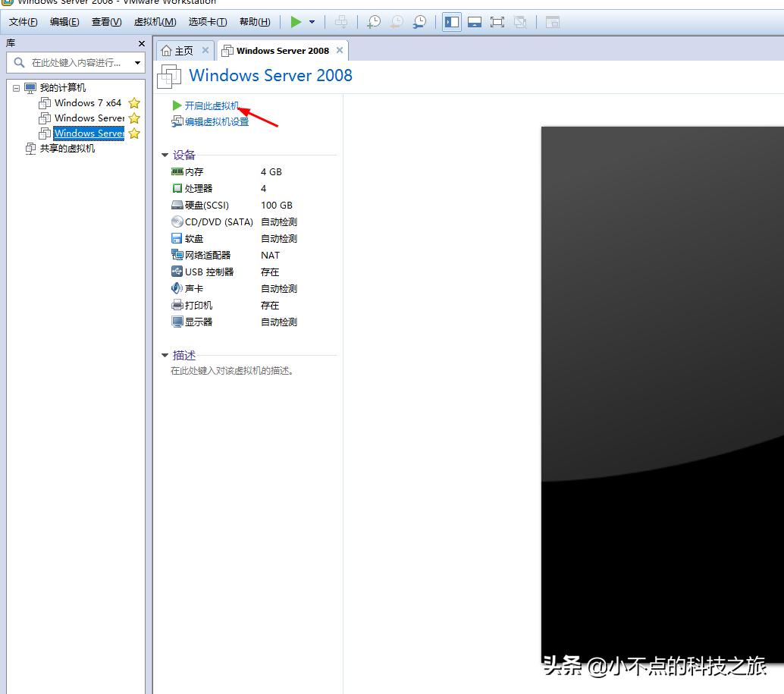Image resolution: width=784 pixels, height=694 pixels.
Task: Open the 虚拟机(M) menu
Action: tap(154, 21)
